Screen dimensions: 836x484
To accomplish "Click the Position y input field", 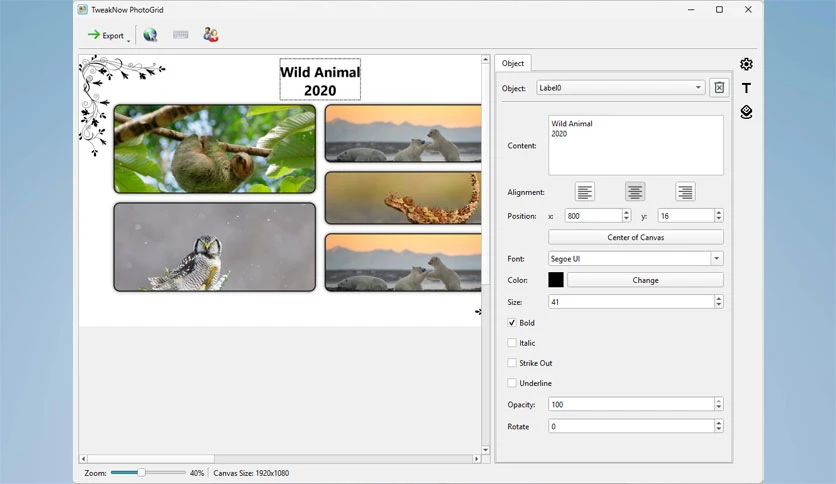I will click(686, 215).
